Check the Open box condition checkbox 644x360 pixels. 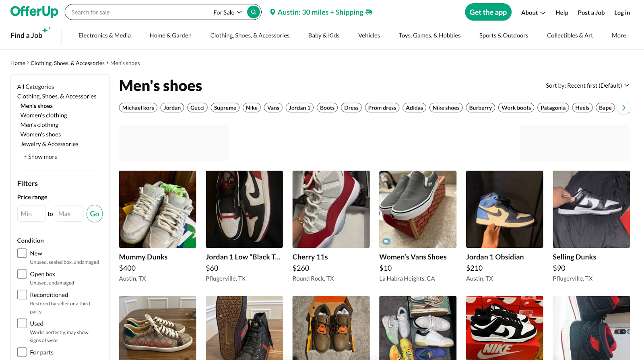[x=22, y=274]
